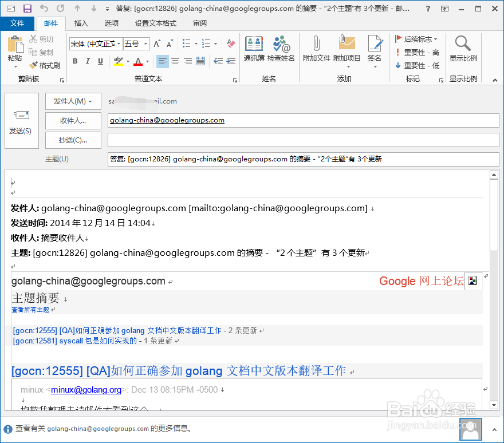Open the minux@golang.org email link
Screen dimensions: 504x443
[x=86, y=390]
